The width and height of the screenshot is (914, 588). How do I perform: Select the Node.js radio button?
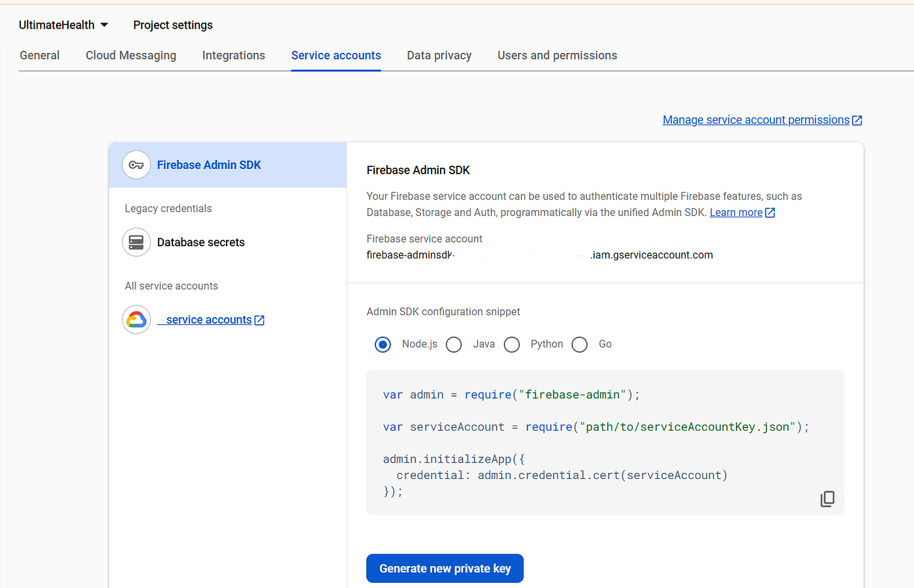[383, 345]
